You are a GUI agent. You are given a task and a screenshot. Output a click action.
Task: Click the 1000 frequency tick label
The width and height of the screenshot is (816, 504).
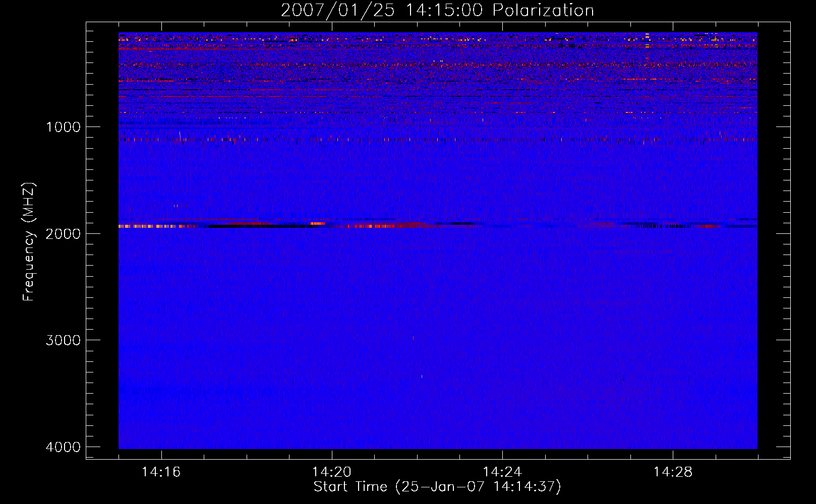click(63, 127)
